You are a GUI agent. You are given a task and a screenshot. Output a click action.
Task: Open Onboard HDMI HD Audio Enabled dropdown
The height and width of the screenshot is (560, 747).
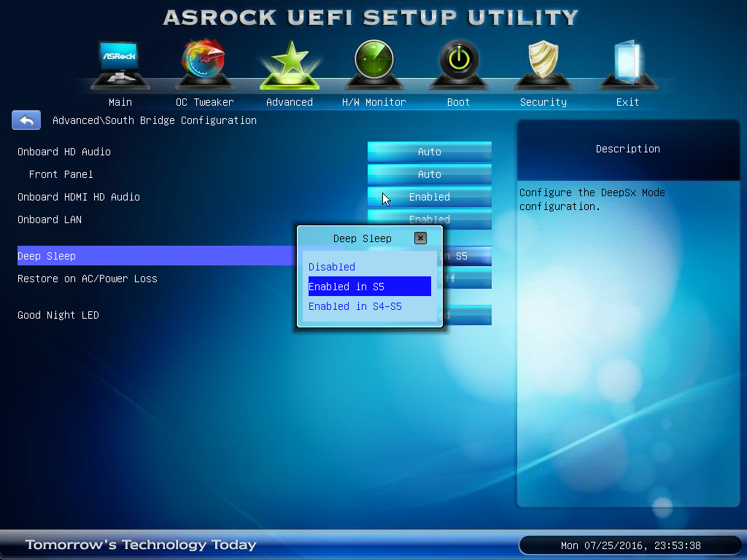point(429,197)
